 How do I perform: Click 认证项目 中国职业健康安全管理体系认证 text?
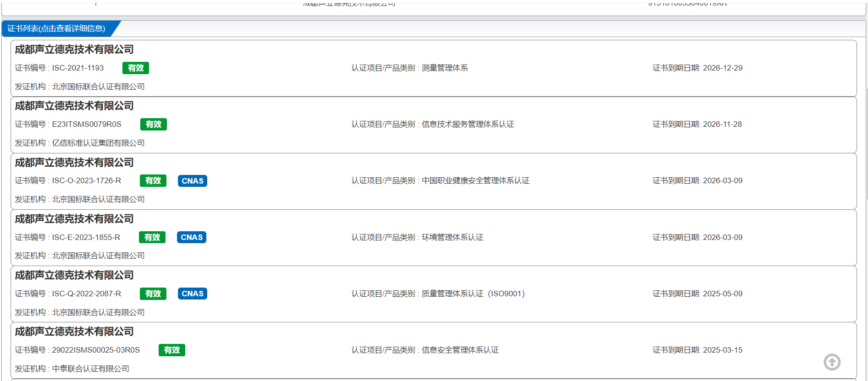(475, 180)
